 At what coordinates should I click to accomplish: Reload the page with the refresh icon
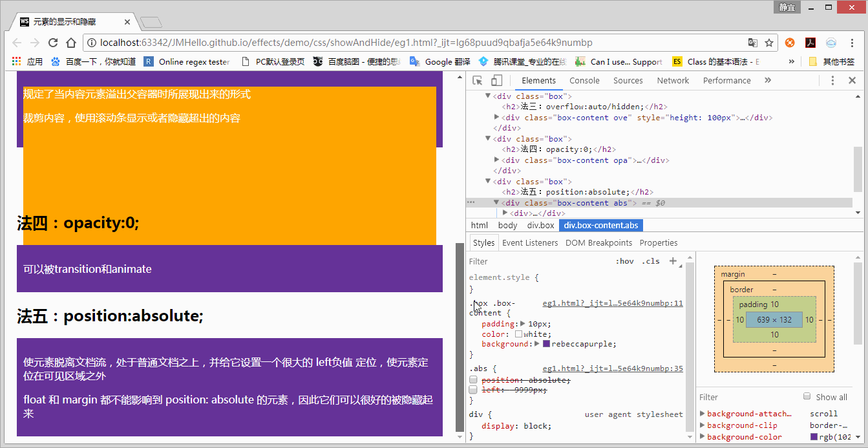[x=53, y=43]
